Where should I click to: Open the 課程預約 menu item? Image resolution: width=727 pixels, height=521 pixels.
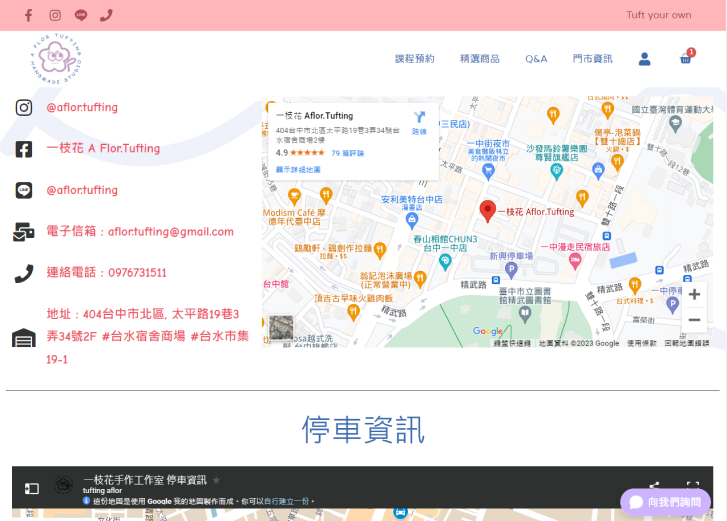(415, 59)
